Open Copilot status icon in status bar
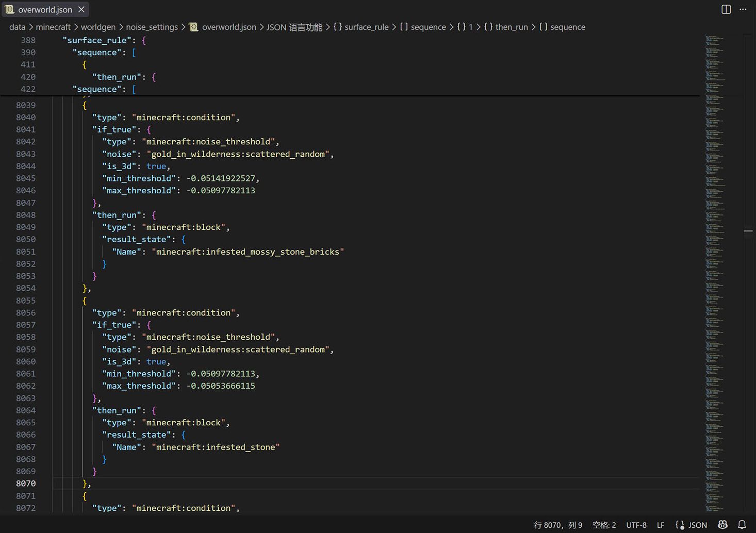The height and width of the screenshot is (533, 756). click(x=722, y=525)
